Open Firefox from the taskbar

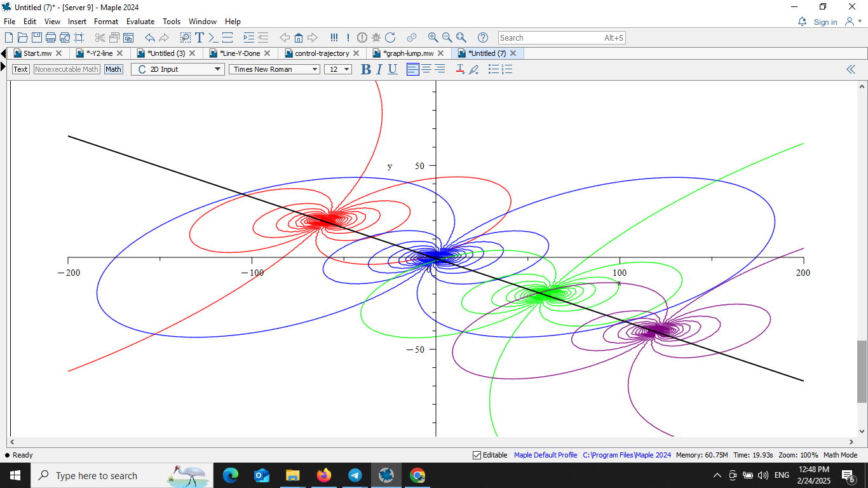click(x=324, y=475)
